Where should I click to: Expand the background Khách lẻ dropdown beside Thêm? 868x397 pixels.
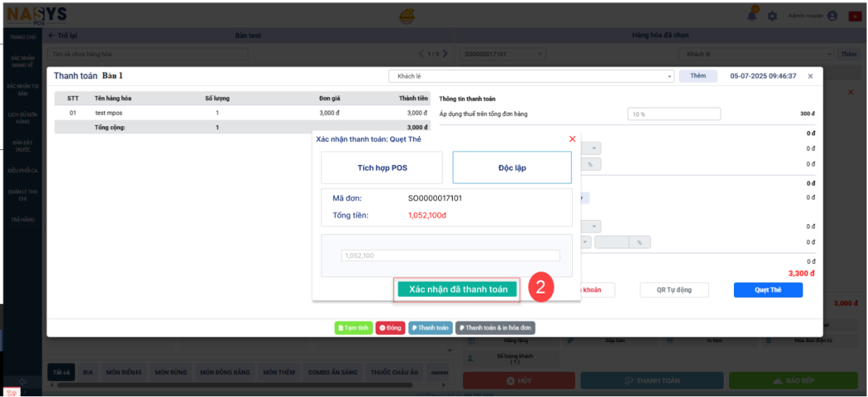(x=829, y=54)
